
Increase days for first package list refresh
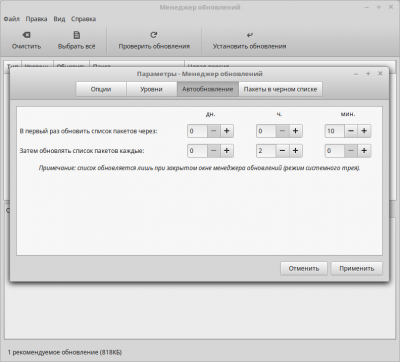tap(227, 131)
